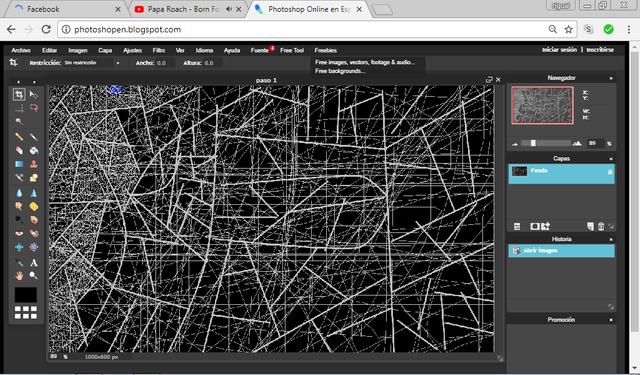Select the Move tool
This screenshot has height=375, width=640.
tap(34, 95)
